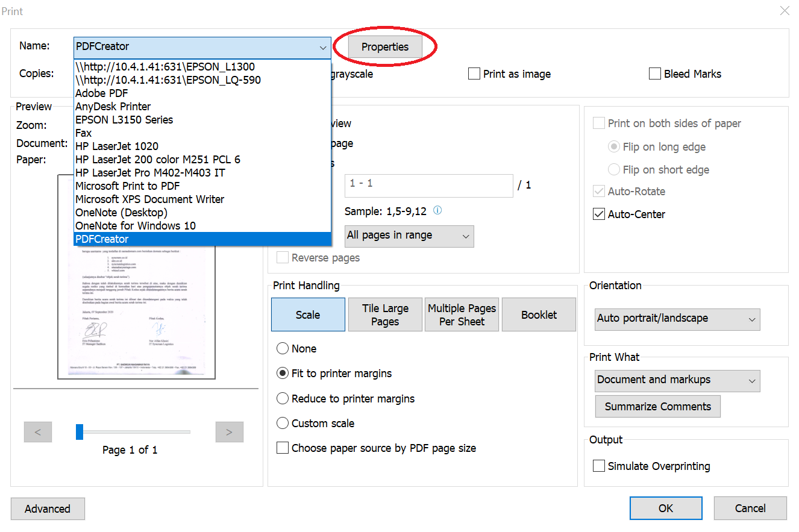799x532 pixels.
Task: Go to next preview page arrow
Action: tap(229, 432)
